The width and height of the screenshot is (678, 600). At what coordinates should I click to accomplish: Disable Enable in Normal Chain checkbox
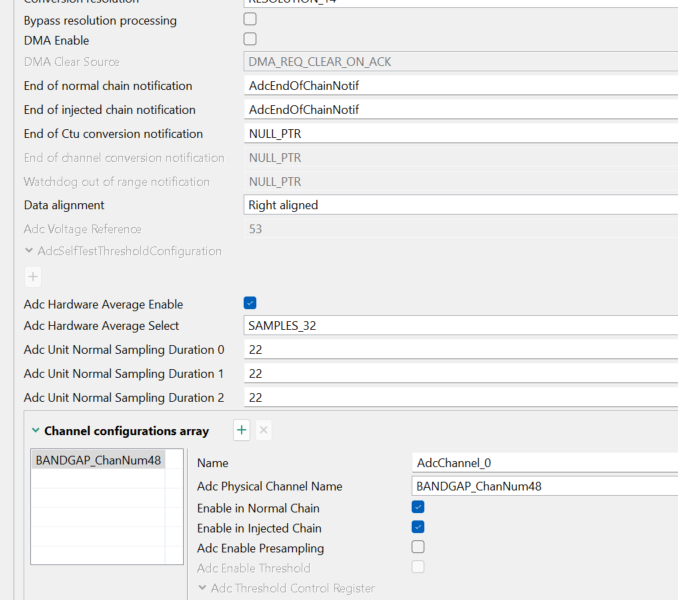418,508
